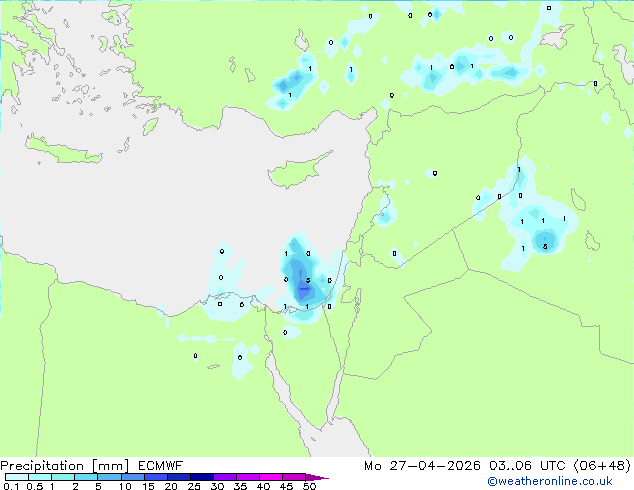Click the 10–15 mm legend swatch
The height and width of the screenshot is (490, 634).
coord(132,477)
